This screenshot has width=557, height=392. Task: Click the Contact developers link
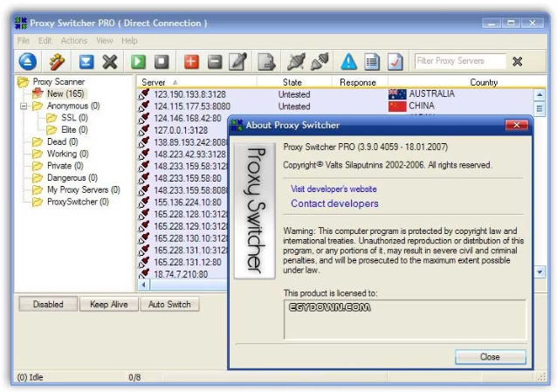334,203
